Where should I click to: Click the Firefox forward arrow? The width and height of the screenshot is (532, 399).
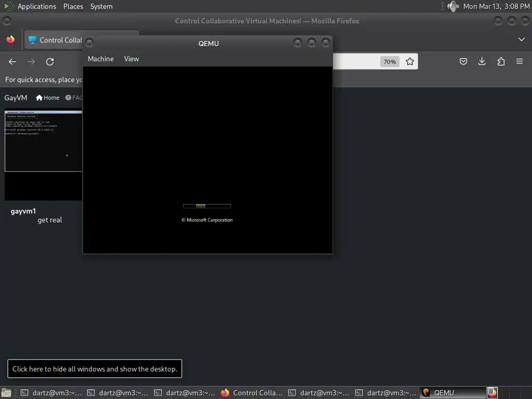point(31,61)
